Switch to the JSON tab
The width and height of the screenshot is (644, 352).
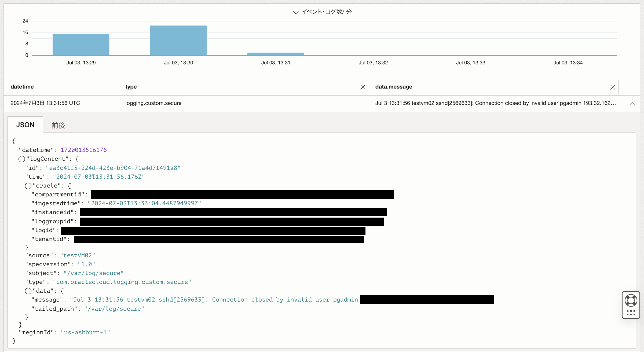(x=25, y=125)
